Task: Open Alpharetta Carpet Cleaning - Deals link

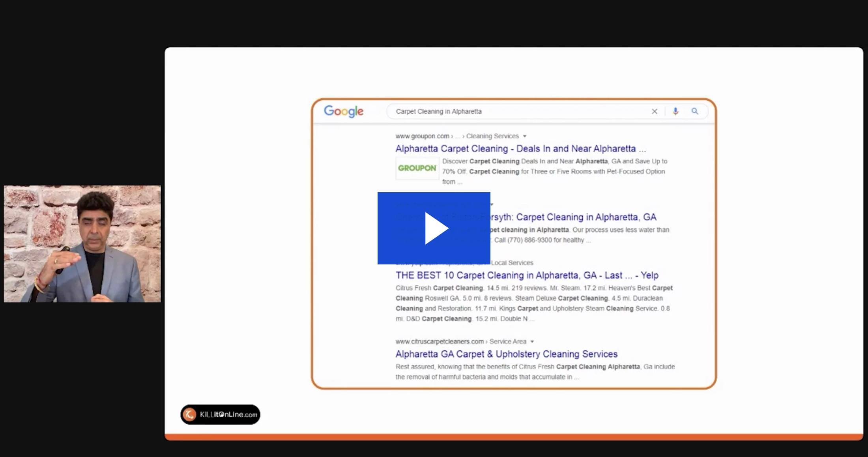Action: click(x=520, y=149)
